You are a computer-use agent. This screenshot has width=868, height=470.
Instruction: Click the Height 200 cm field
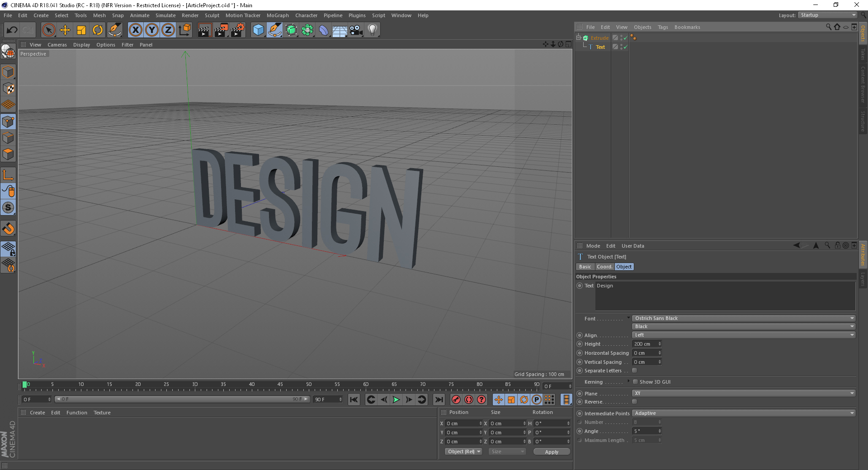[x=647, y=344]
